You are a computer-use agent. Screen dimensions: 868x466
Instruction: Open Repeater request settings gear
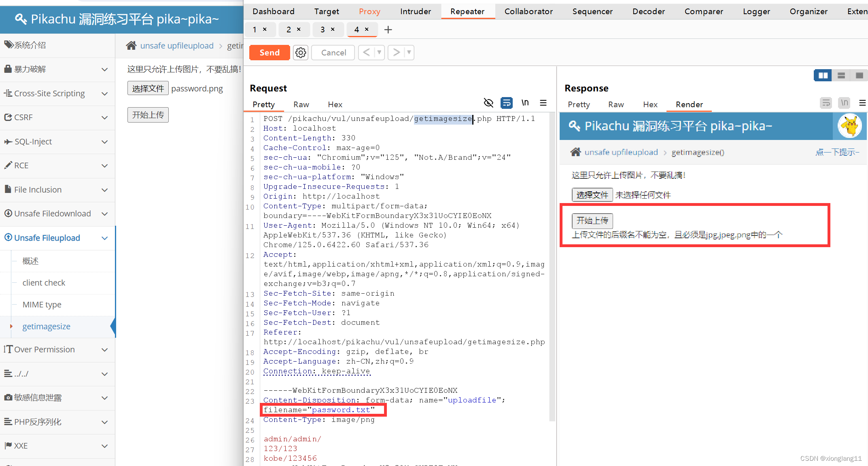coord(300,53)
